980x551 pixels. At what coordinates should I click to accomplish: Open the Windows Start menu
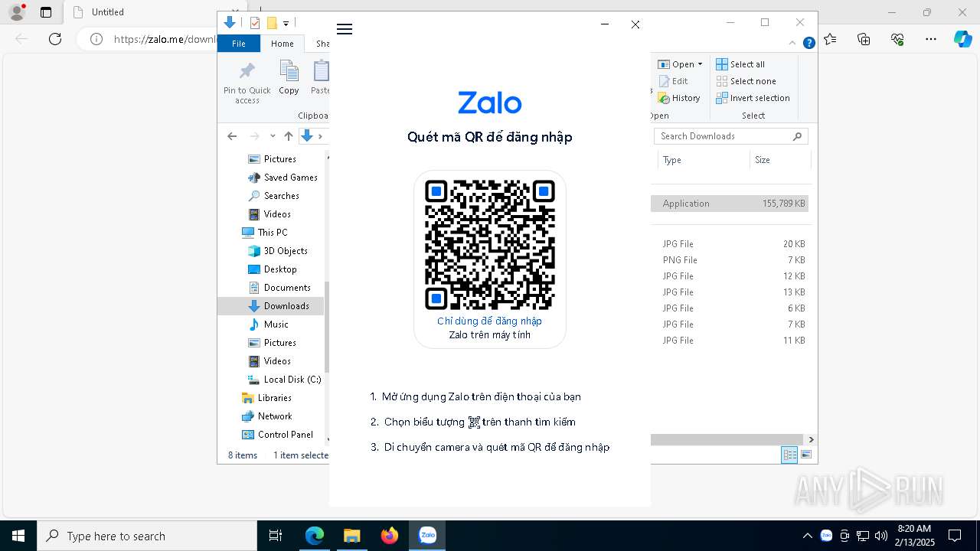pos(18,536)
